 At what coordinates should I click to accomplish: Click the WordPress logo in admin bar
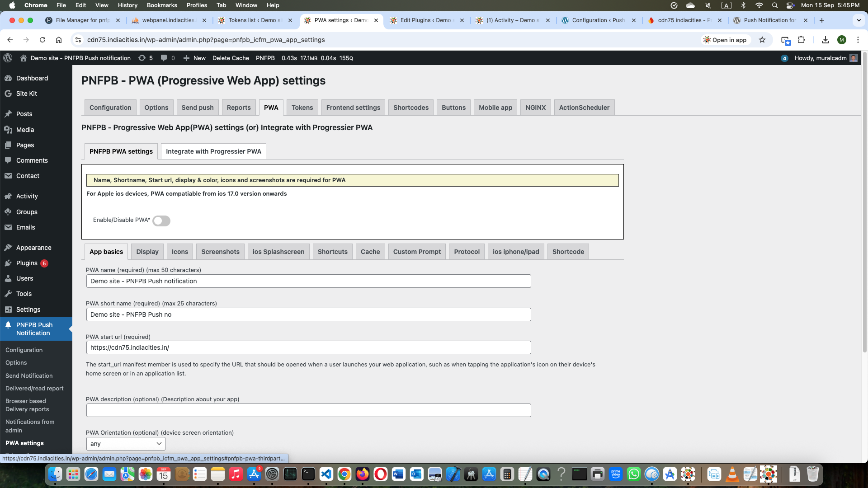coord(8,58)
